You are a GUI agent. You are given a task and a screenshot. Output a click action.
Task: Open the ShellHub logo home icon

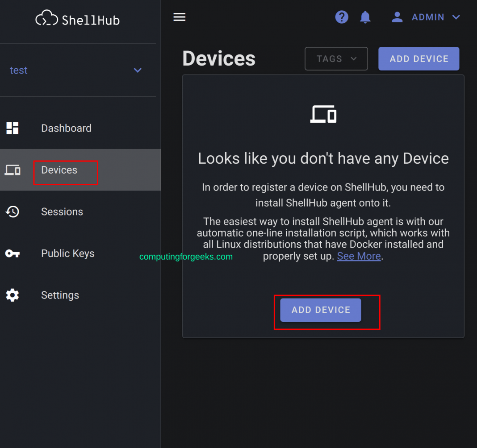point(46,17)
